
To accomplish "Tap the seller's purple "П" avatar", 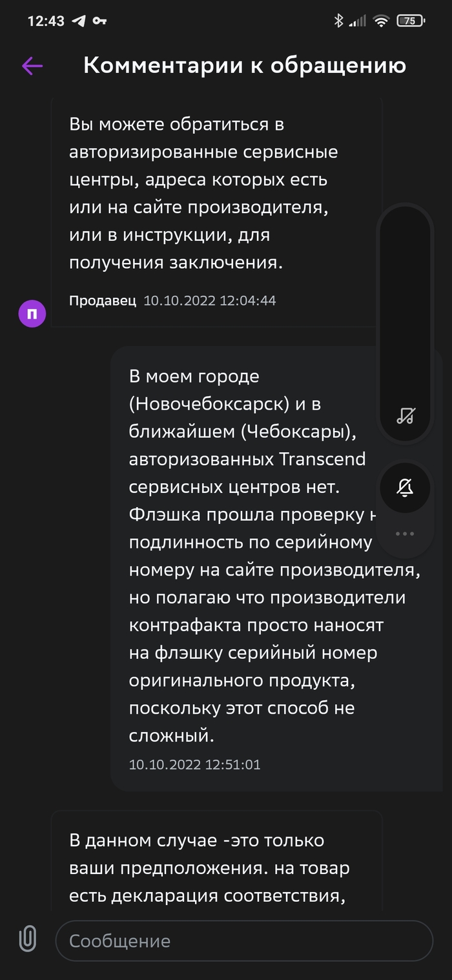I will coord(32,314).
